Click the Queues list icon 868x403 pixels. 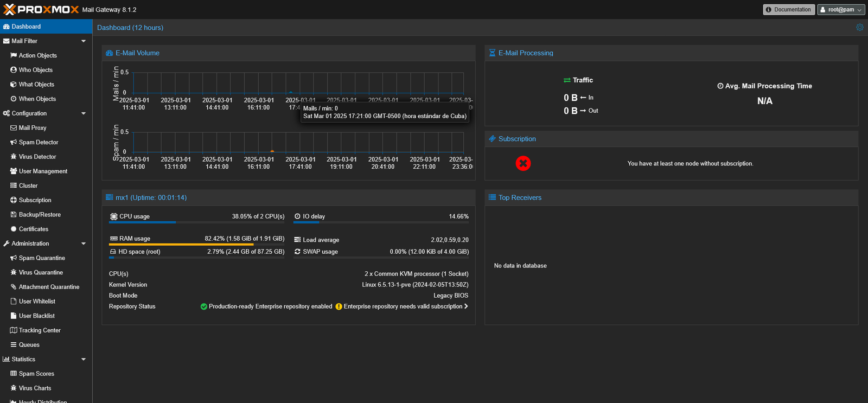[x=14, y=345]
